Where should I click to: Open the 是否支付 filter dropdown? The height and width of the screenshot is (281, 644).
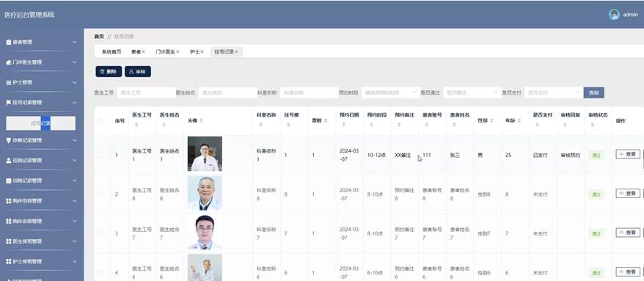553,93
